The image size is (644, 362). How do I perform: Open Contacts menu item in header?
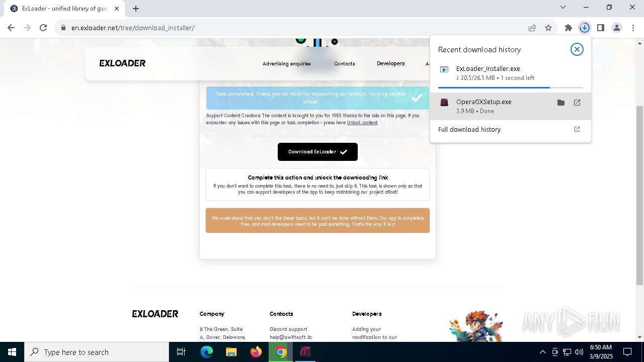coord(344,64)
